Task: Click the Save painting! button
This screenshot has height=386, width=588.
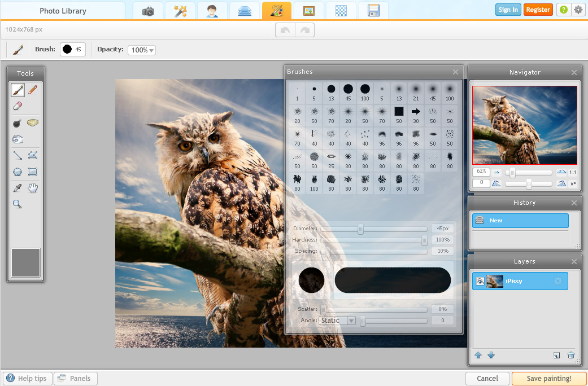Action: [548, 378]
